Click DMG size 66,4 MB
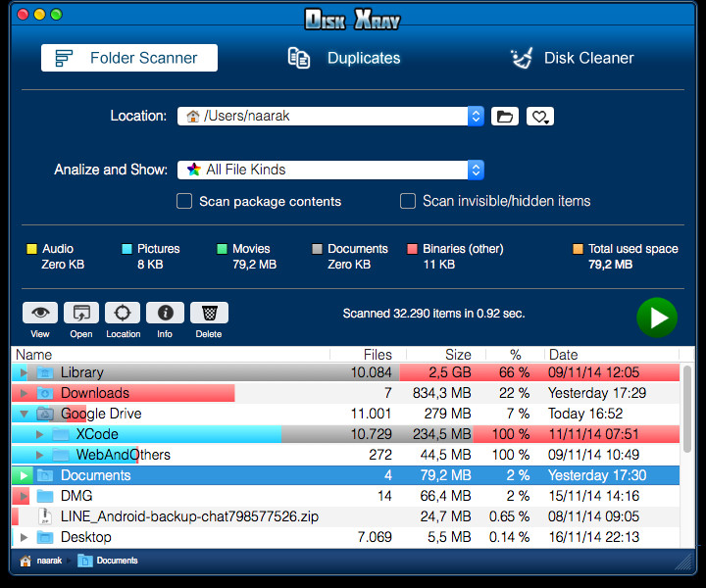Viewport: 706px width, 588px height. pyautogui.click(x=445, y=496)
